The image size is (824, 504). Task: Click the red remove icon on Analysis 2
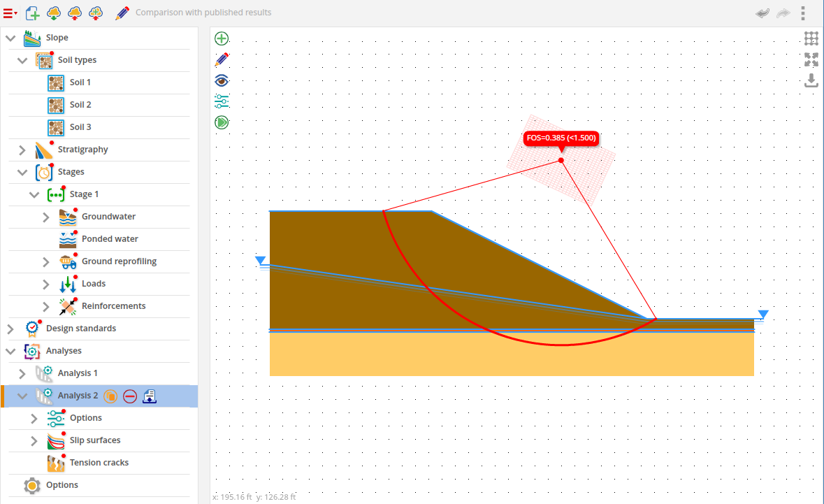130,396
